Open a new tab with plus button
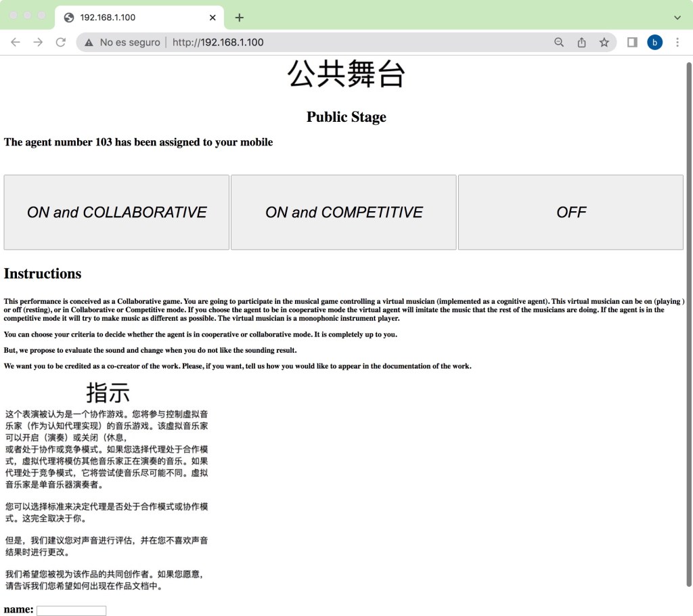This screenshot has height=616, width=693. click(x=239, y=18)
